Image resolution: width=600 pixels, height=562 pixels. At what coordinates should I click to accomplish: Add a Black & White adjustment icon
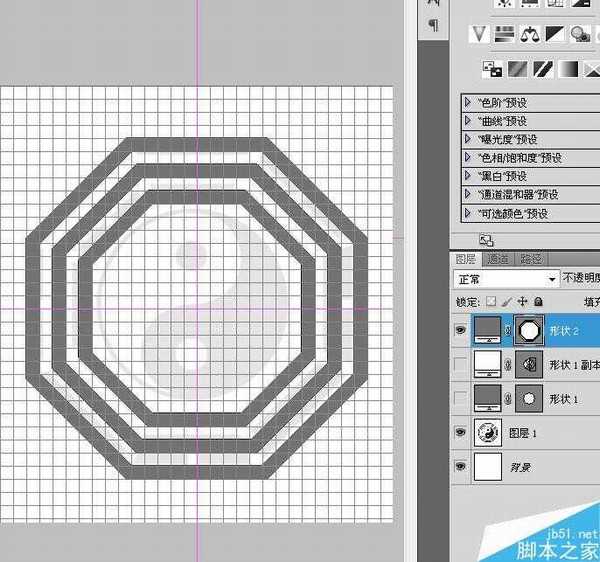pos(554,34)
